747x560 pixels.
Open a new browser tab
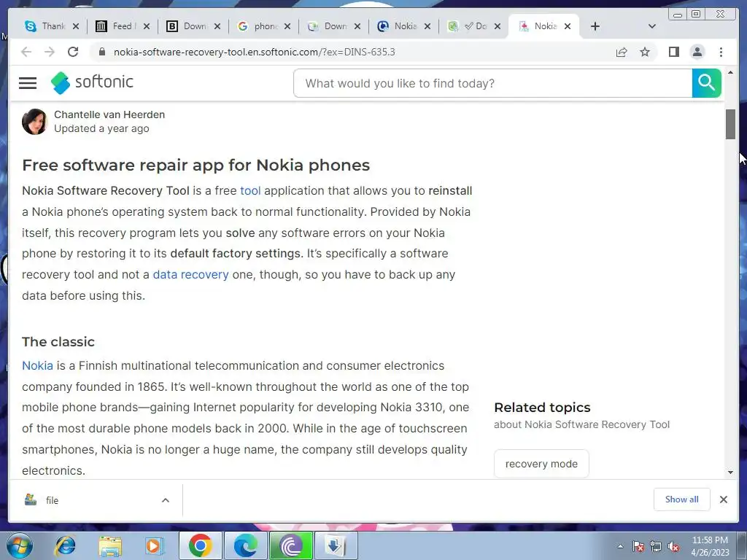[595, 26]
